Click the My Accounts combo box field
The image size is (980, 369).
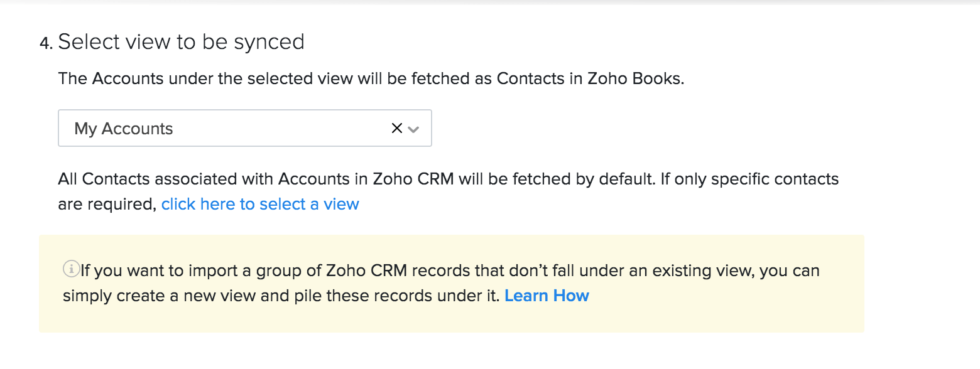click(188, 128)
